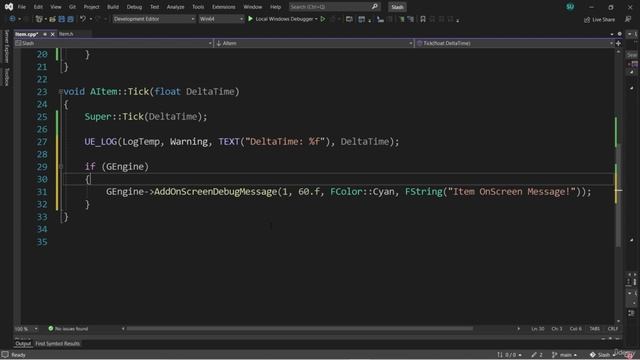The image size is (640, 360).
Task: Open the 100 % zoom dropdown
Action: point(26,329)
